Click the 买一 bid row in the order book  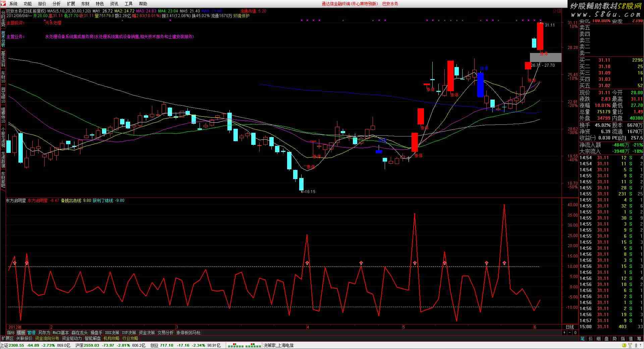click(x=611, y=60)
